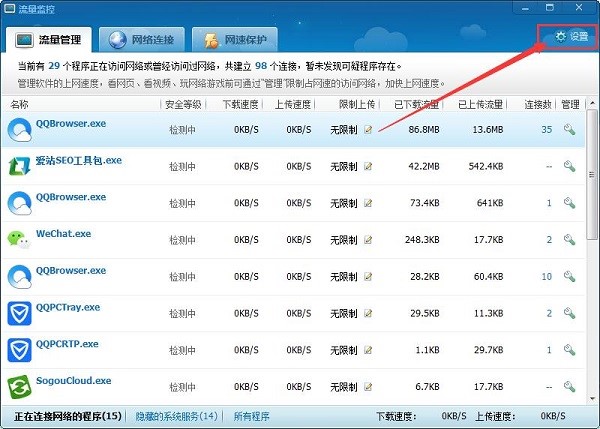Show 所有程序 list
This screenshot has width=600, height=429.
[251, 416]
